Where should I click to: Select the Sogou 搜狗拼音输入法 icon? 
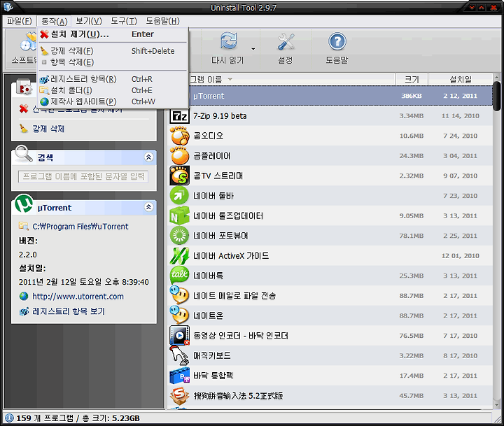179,395
